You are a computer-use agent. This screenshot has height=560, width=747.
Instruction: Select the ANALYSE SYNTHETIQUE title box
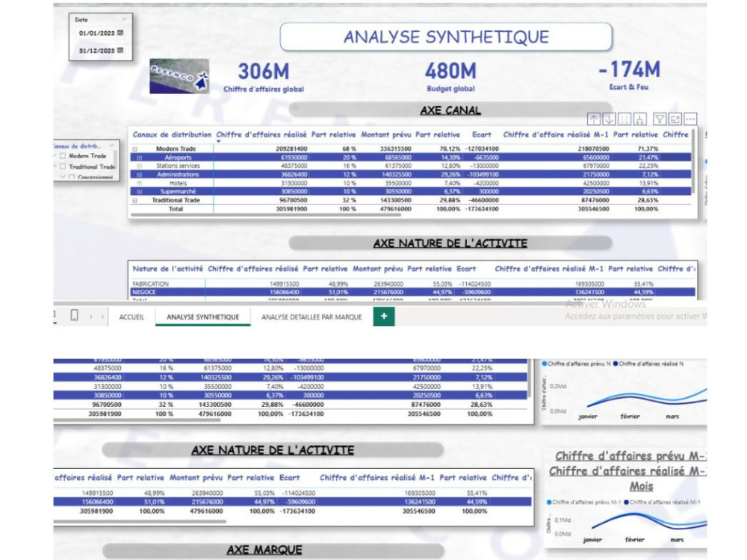click(x=446, y=37)
